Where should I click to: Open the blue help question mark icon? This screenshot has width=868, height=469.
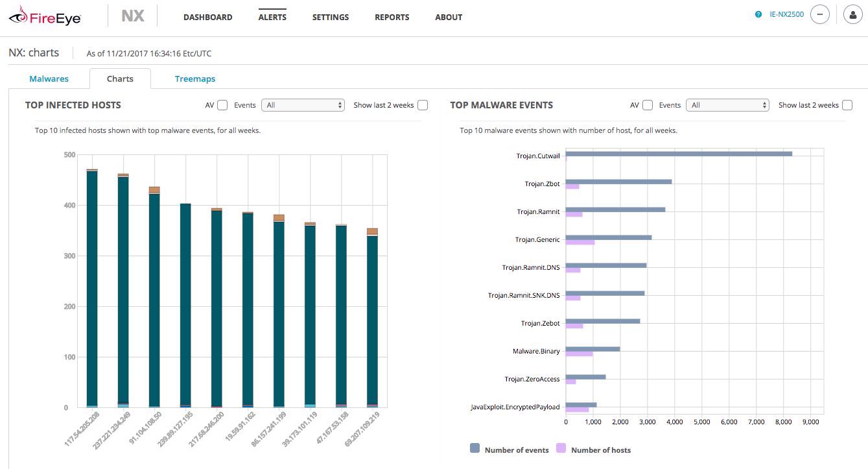coord(758,14)
